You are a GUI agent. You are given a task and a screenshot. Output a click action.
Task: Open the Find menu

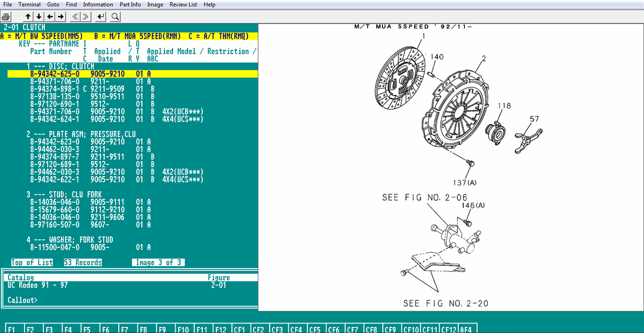[71, 5]
